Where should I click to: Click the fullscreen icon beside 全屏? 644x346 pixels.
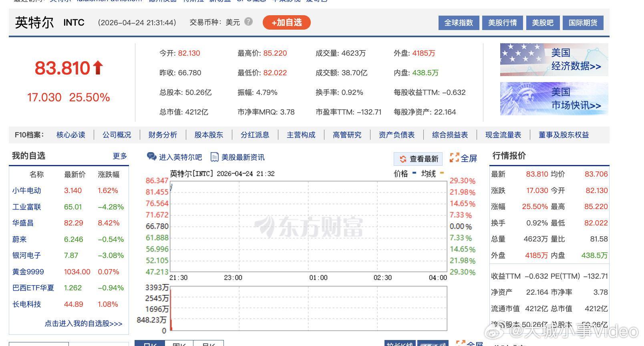pos(454,158)
